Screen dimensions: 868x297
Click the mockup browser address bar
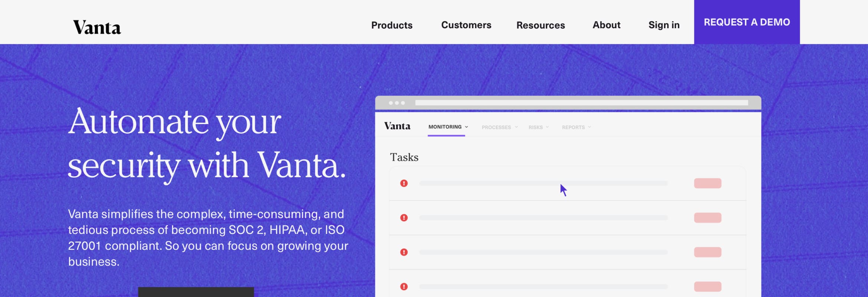582,103
